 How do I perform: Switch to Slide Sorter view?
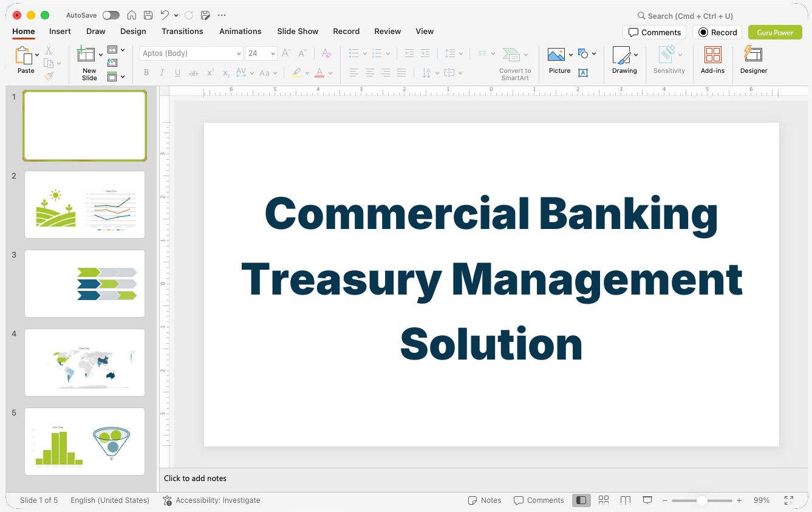[604, 500]
